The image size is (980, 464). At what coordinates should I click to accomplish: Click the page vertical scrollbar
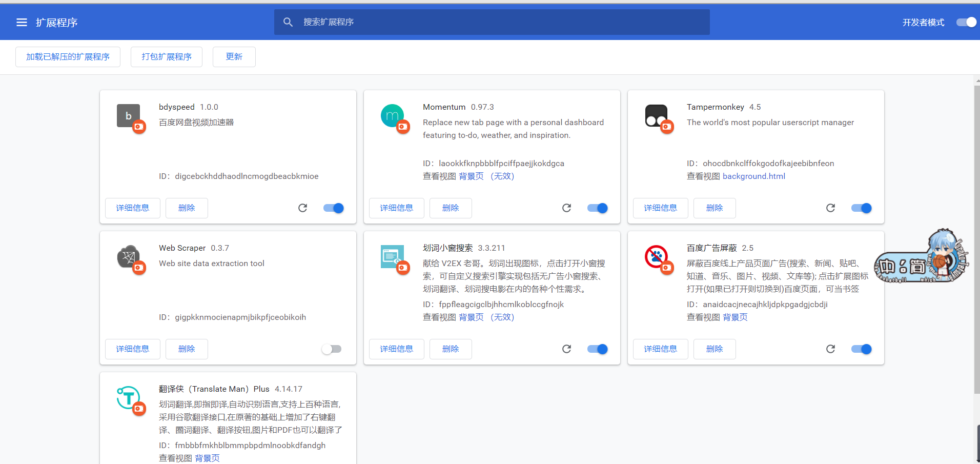click(977, 239)
